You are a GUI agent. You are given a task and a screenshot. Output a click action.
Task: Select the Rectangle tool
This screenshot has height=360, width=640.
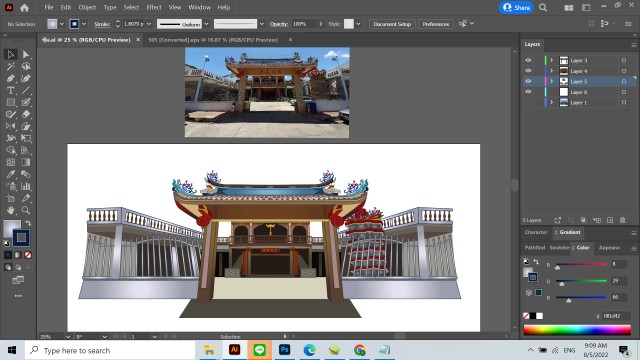coord(11,102)
